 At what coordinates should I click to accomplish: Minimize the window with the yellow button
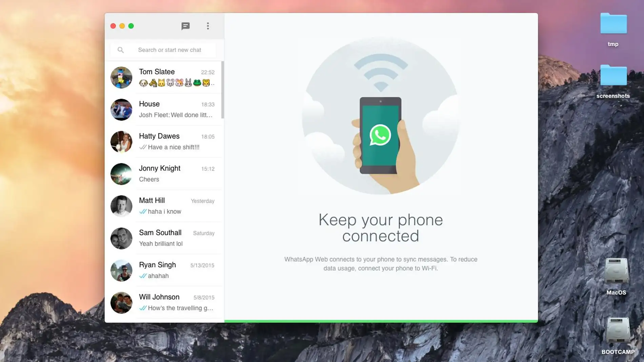[x=122, y=26]
